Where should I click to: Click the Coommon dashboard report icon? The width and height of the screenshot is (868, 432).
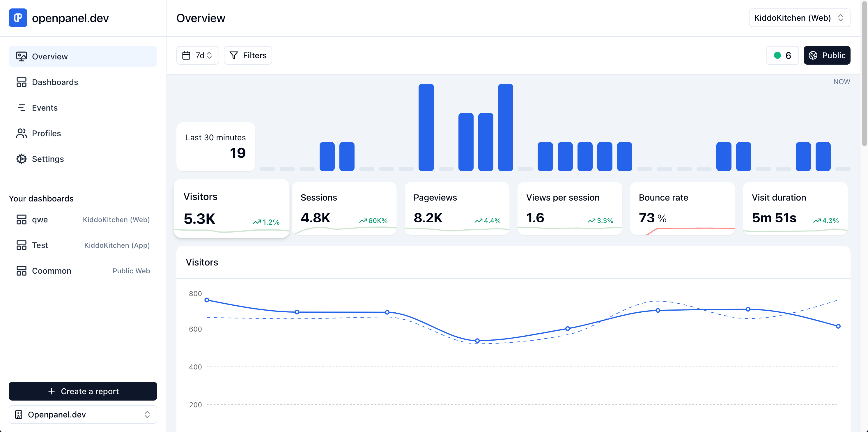21,271
